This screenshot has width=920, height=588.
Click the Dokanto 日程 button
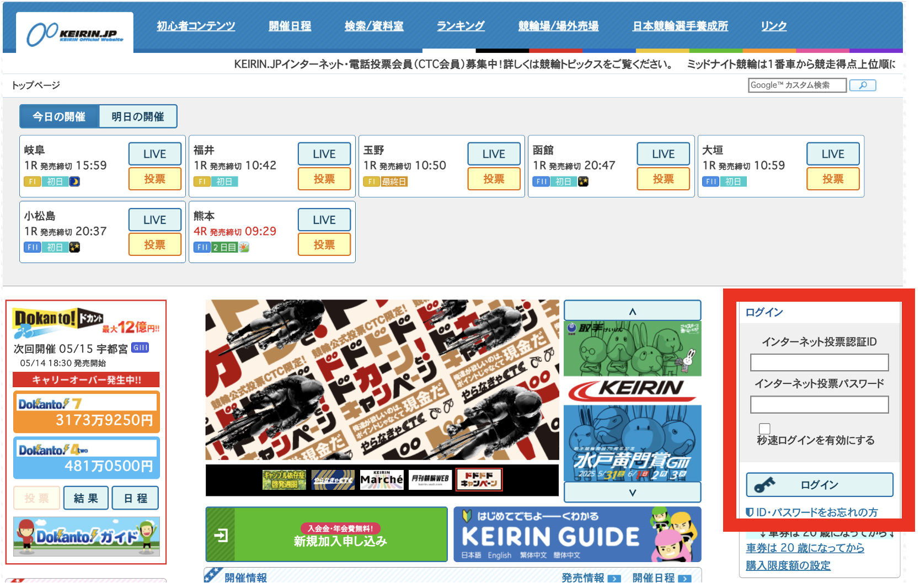click(x=135, y=498)
